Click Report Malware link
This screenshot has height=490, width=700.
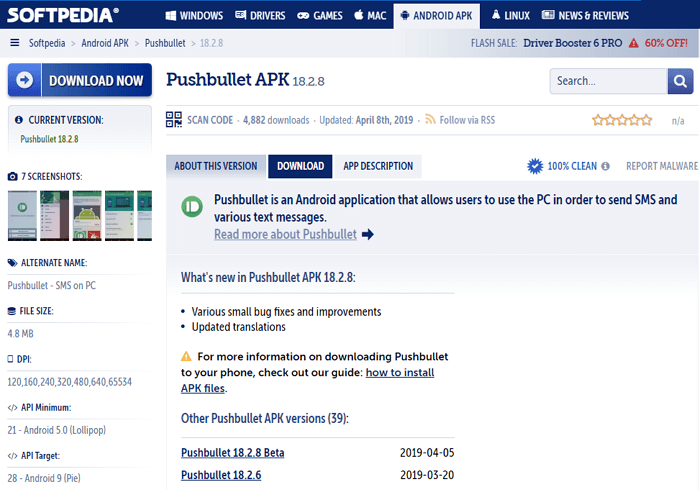point(661,166)
